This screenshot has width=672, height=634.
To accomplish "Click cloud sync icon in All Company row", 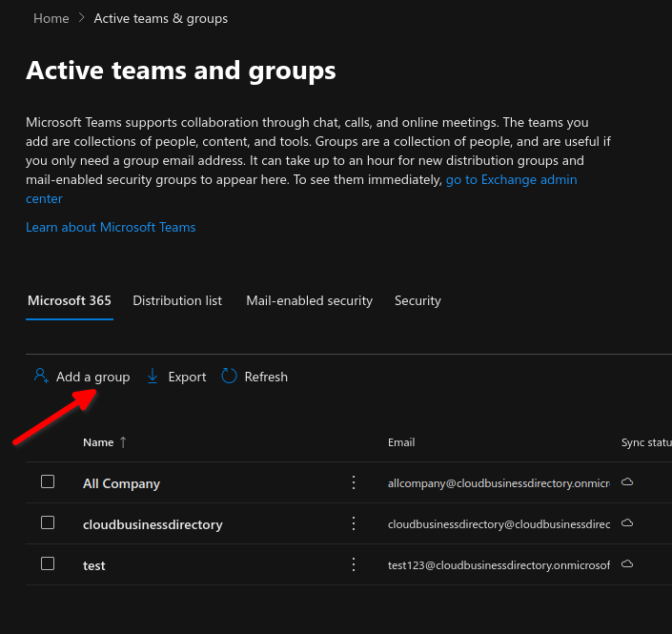I will (627, 482).
